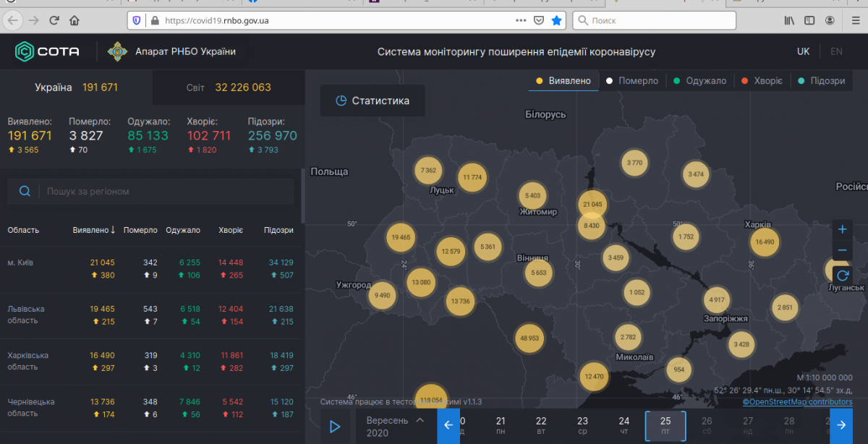Viewport: 868px width, 444px height.
Task: Click the map zoom out minus button
Action: [842, 251]
